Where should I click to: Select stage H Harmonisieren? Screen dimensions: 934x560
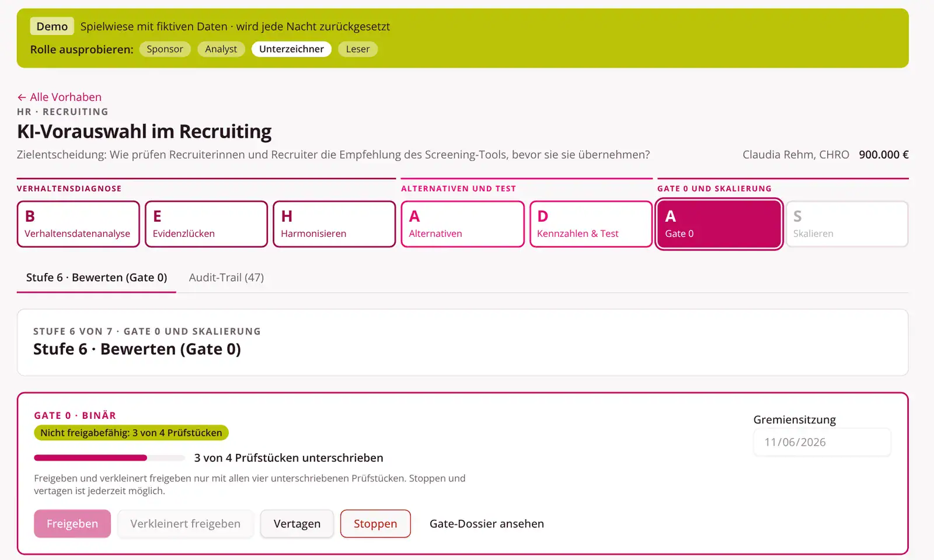pos(334,224)
